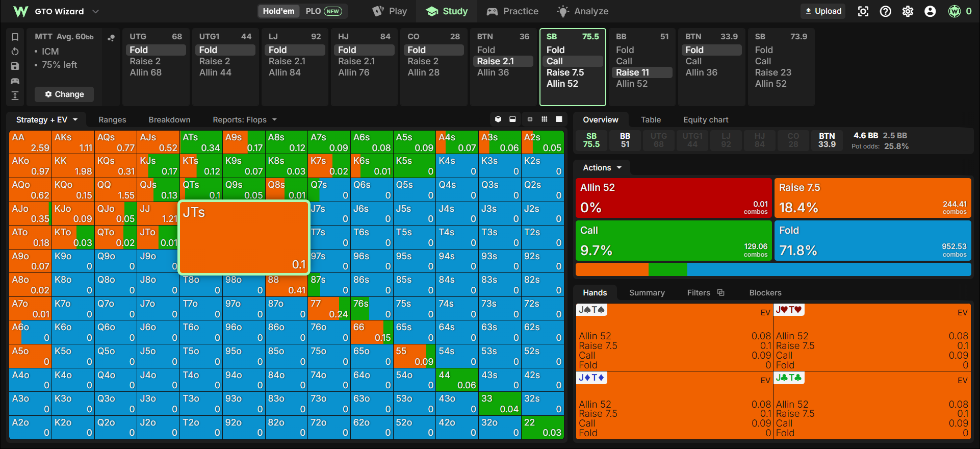Expand the GTO Wizard menu chevron
Screen dimensions: 980x449
click(x=95, y=11)
